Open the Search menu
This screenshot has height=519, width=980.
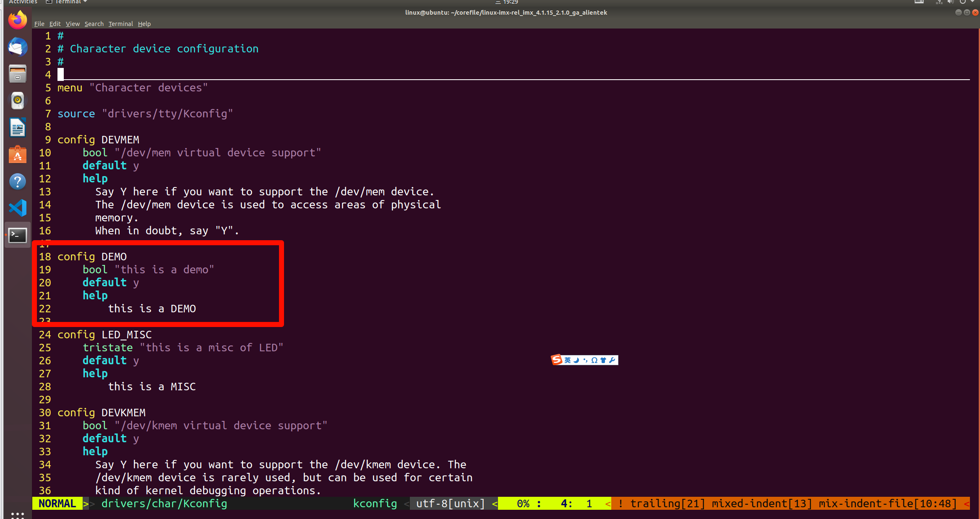(x=94, y=24)
